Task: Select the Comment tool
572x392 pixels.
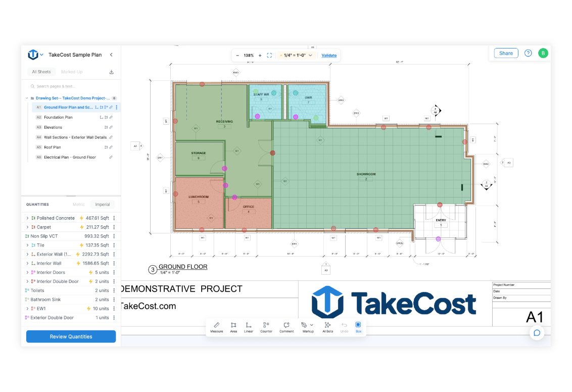Action: (x=287, y=327)
